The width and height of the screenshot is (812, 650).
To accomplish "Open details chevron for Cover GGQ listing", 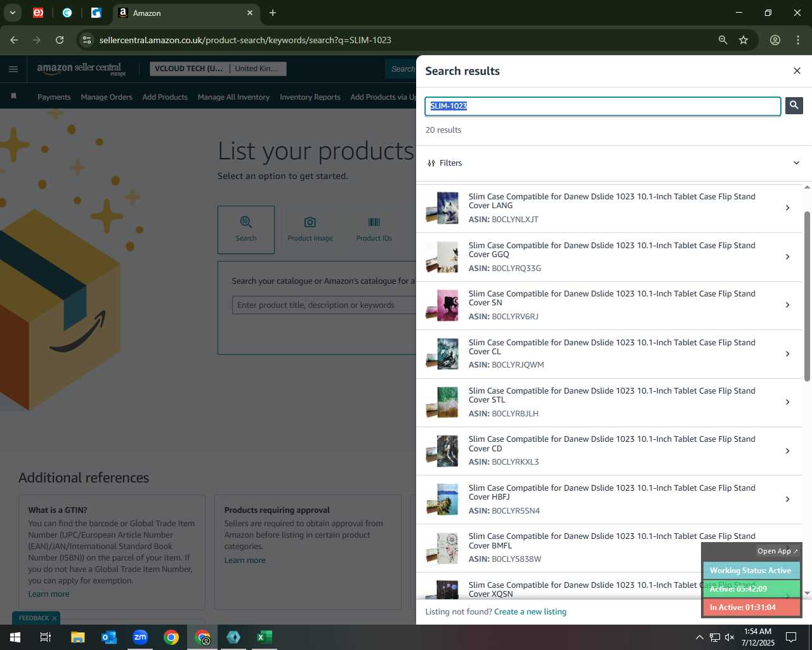I will point(787,256).
